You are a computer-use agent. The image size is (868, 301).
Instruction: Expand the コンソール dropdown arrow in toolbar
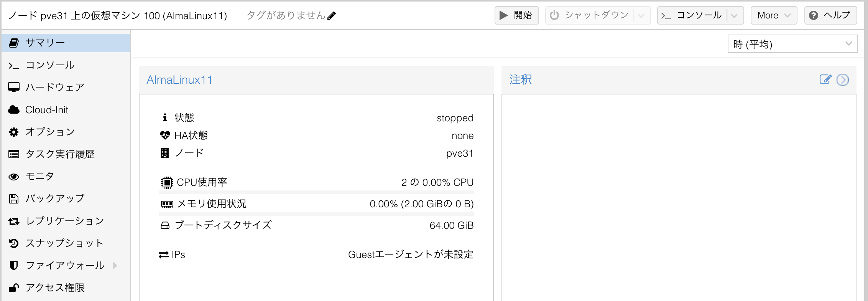coord(735,15)
